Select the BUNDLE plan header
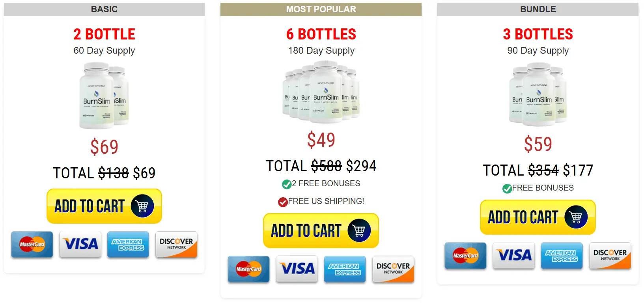The image size is (644, 305). (538, 9)
